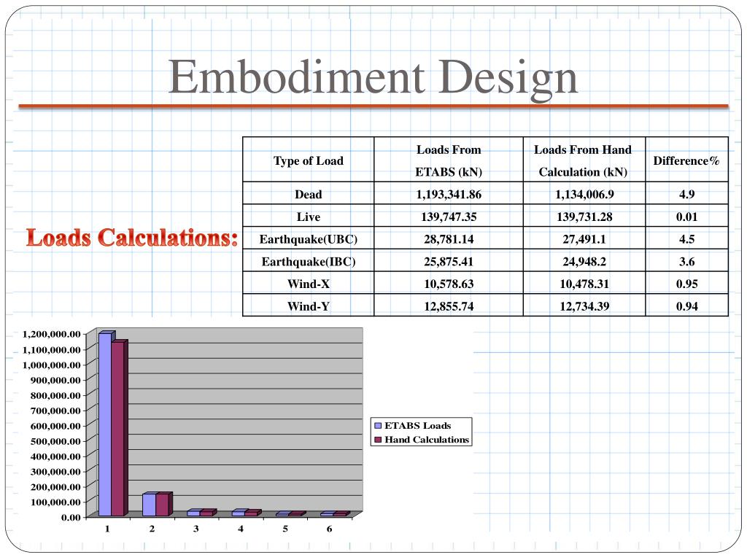Click the Dead difference value 4.9
Screen dimensions: 747x560
pyautogui.click(x=686, y=194)
